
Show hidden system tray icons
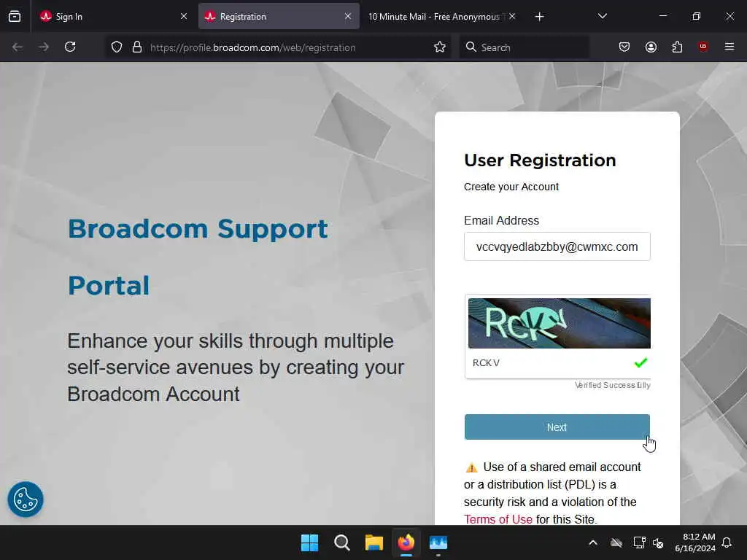point(593,542)
